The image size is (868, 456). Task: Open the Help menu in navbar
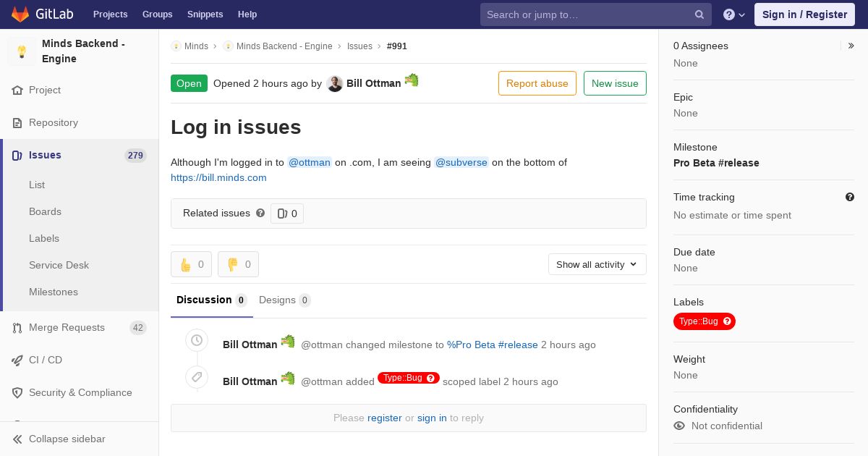pyautogui.click(x=247, y=14)
